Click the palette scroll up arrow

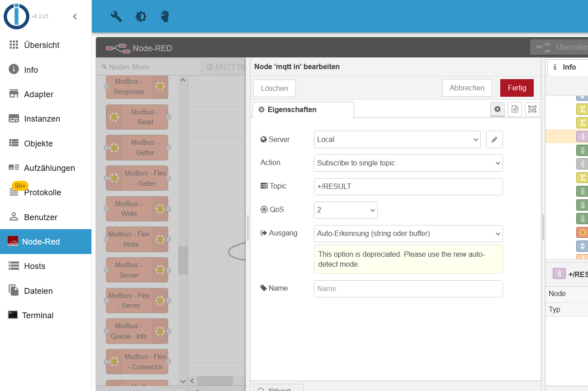[183, 80]
